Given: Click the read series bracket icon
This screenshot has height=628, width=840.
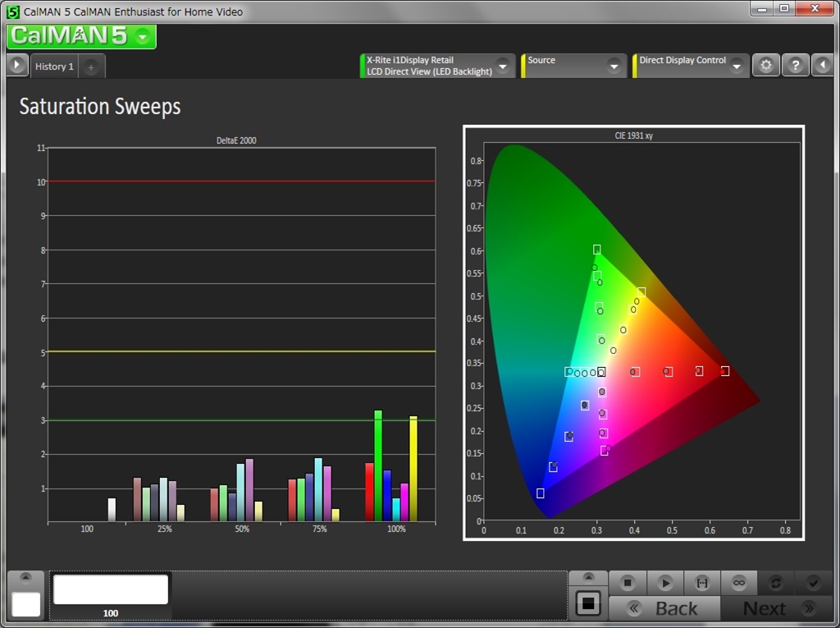Looking at the screenshot, I should pyautogui.click(x=701, y=583).
